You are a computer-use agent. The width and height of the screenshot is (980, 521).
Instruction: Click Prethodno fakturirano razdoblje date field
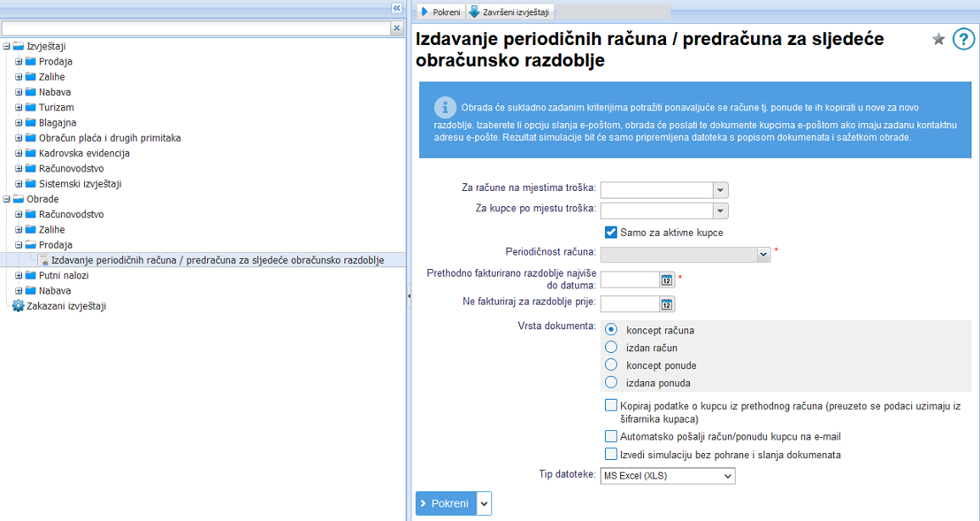coord(630,280)
